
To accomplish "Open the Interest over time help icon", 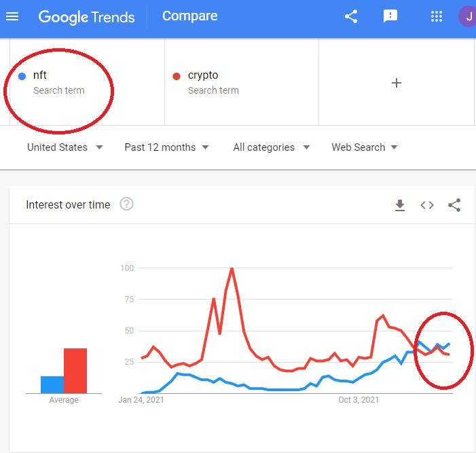I will (x=126, y=204).
